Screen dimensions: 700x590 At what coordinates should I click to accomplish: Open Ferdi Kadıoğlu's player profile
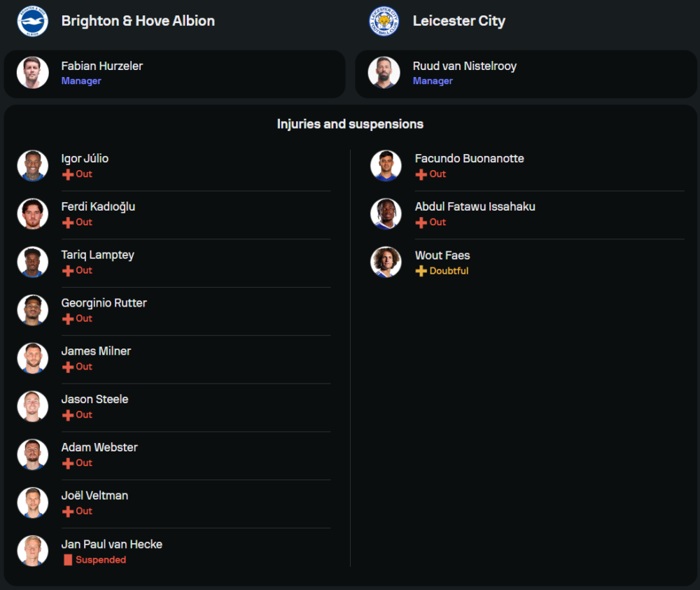tap(98, 206)
